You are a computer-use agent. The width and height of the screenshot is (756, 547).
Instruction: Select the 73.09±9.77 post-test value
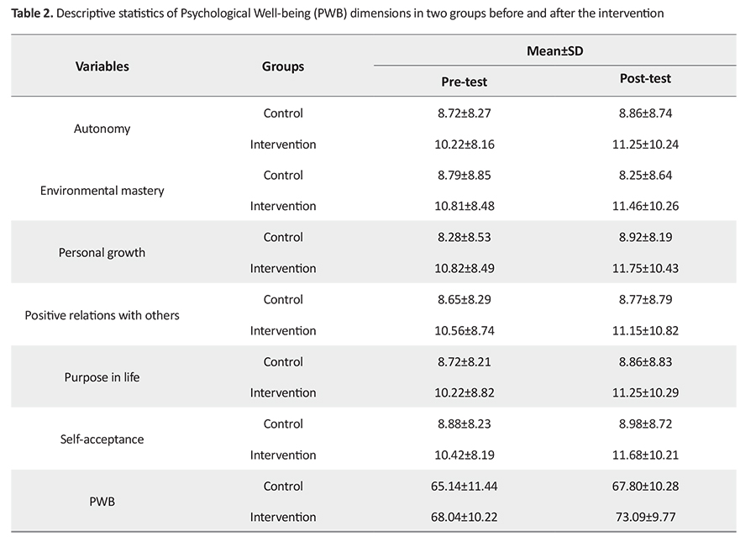coord(645,518)
